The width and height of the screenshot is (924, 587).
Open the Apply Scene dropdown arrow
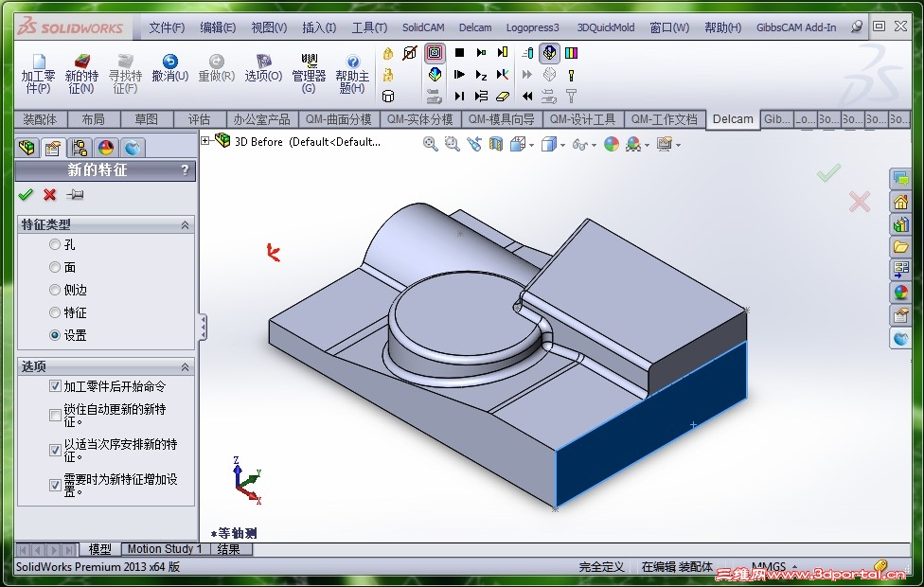pos(649,145)
